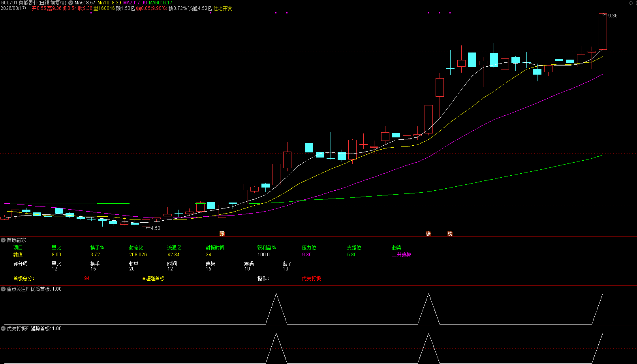Click the 9.36 high price arrow label
The image size is (637, 364).
click(612, 16)
